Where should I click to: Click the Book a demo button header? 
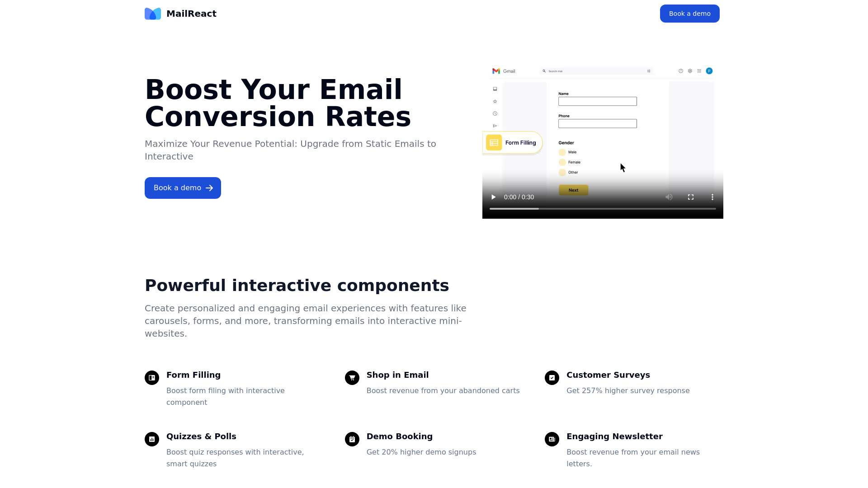click(x=689, y=13)
